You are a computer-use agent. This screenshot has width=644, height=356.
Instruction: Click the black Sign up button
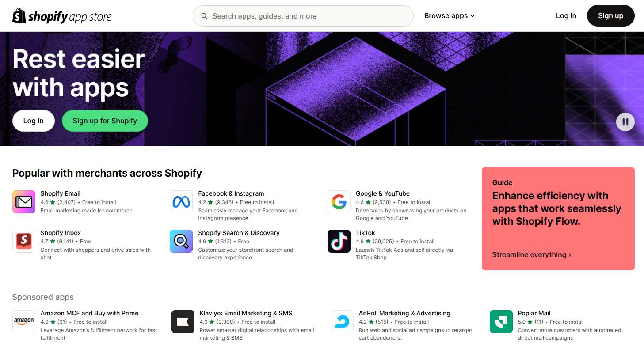click(x=611, y=16)
